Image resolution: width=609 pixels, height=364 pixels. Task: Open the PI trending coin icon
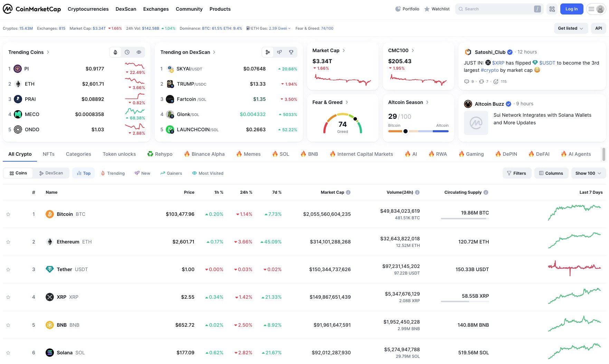(x=18, y=69)
